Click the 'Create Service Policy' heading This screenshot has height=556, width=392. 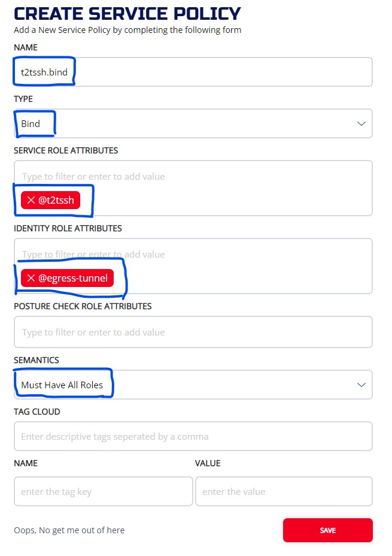pos(127,13)
